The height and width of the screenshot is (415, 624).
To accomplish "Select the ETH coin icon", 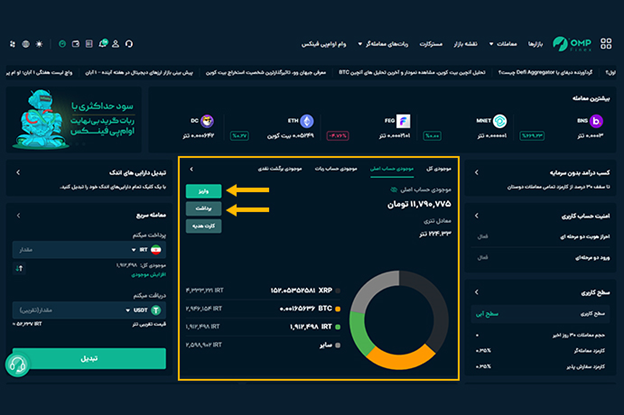I will click(x=306, y=121).
